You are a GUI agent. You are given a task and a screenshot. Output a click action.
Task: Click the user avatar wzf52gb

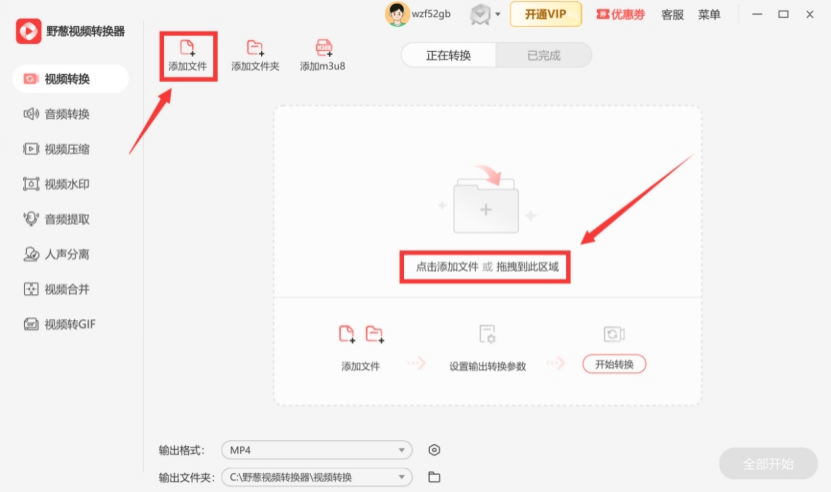tap(397, 15)
